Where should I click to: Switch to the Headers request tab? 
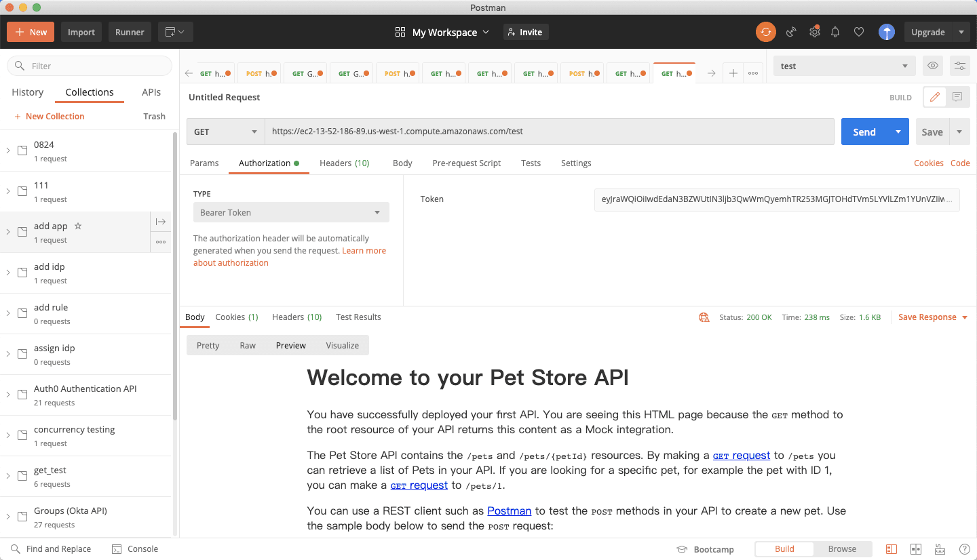coord(344,163)
